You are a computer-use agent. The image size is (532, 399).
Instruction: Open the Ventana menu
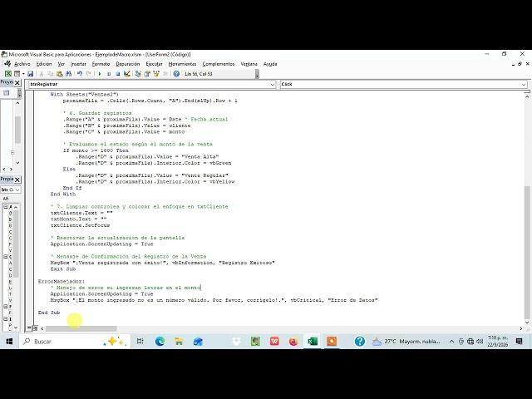[x=249, y=64]
